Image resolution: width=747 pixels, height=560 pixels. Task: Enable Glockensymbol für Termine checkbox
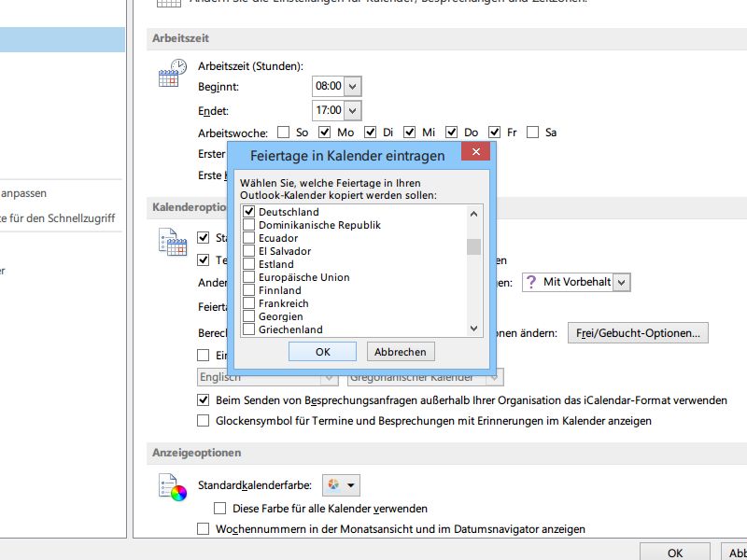click(x=204, y=421)
